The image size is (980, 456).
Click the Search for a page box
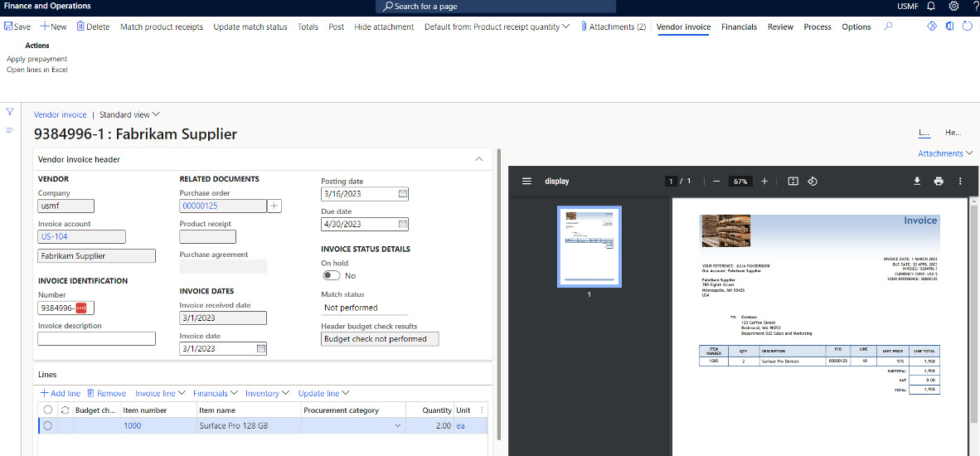(496, 7)
